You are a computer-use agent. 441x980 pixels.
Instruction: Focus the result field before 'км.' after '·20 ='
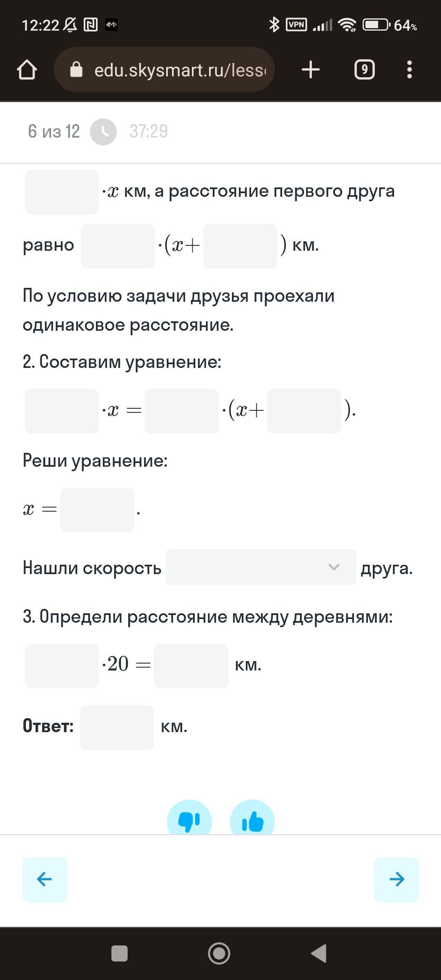[191, 666]
